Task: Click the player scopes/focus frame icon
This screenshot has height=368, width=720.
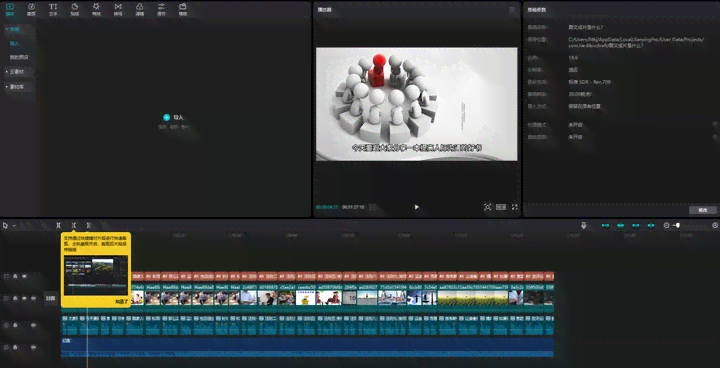Action: [488, 207]
